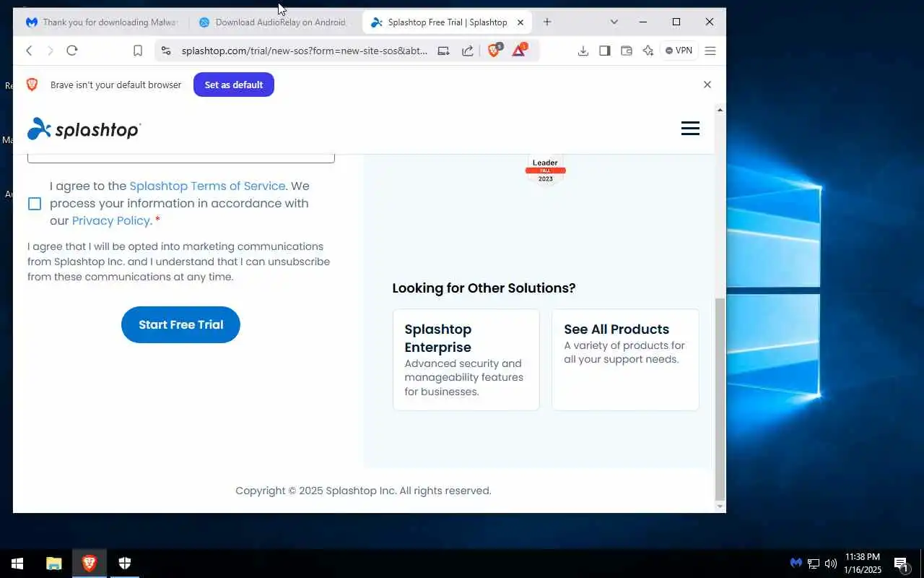Open the Windows notification center
Image resolution: width=924 pixels, height=578 pixels.
(x=901, y=564)
